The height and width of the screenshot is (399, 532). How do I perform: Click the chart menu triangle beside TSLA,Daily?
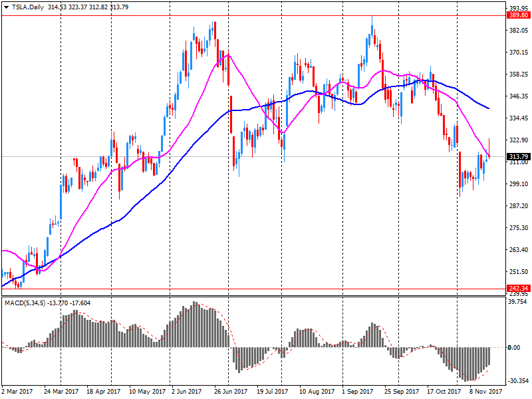pos(6,7)
